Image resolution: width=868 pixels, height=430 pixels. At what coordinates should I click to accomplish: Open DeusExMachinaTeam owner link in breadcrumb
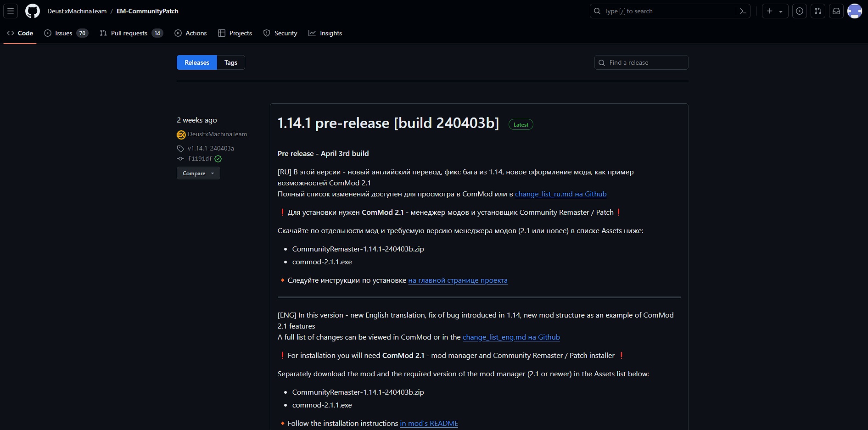coord(77,11)
